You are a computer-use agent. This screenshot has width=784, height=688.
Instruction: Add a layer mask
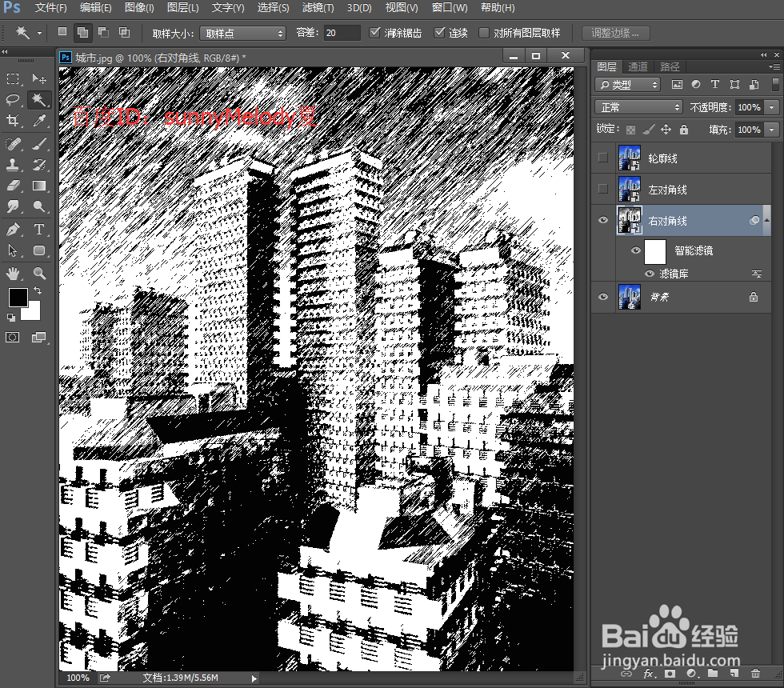tap(670, 673)
